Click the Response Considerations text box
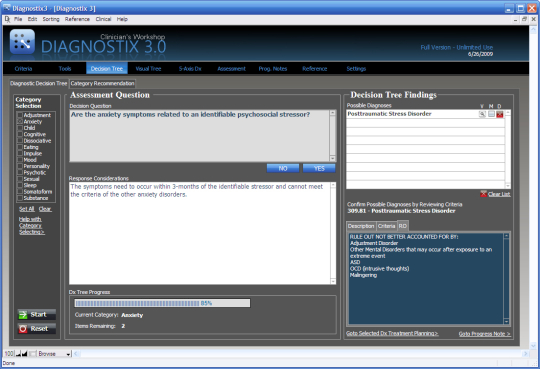The image size is (540, 369). (x=202, y=233)
